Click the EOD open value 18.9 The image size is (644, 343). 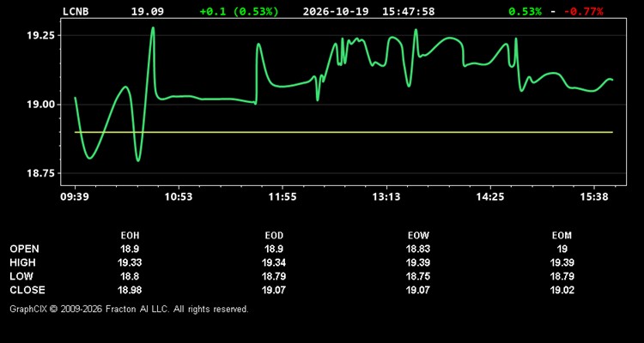point(274,249)
